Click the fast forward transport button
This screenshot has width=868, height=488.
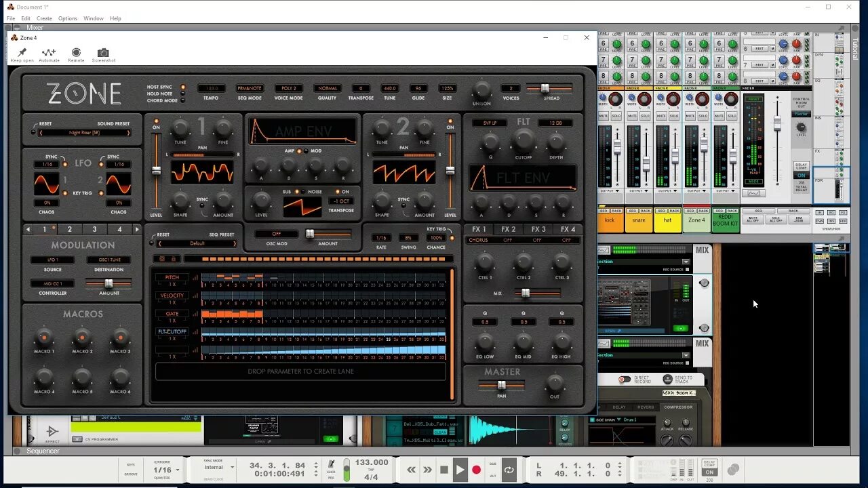click(x=427, y=470)
